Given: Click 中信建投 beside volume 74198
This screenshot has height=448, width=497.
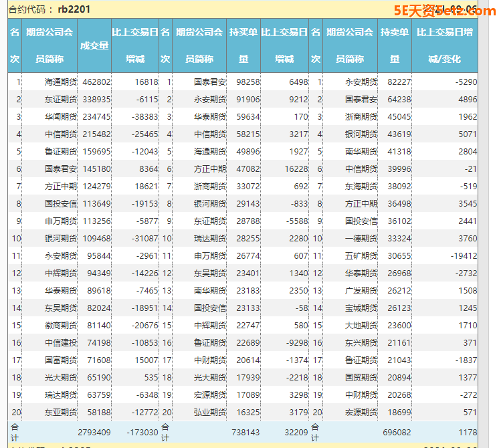Looking at the screenshot, I should [x=61, y=343].
